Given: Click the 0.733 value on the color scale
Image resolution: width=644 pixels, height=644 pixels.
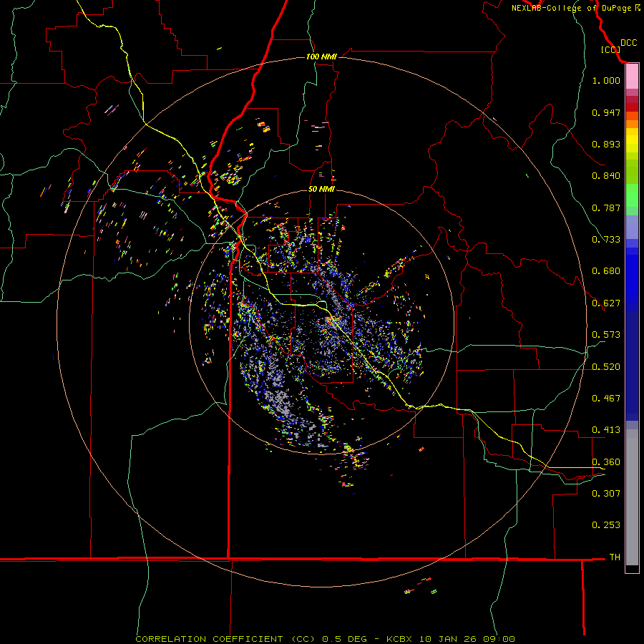Looking at the screenshot, I should (606, 240).
